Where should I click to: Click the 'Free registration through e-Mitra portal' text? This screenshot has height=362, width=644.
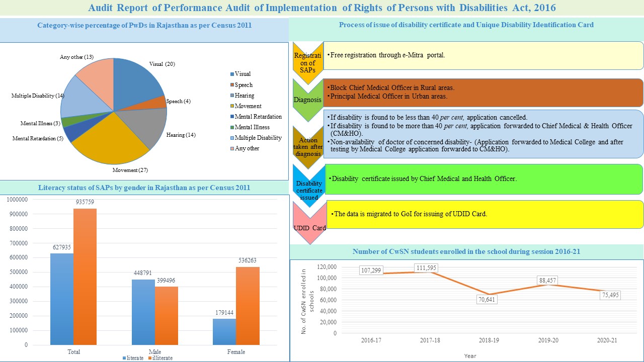[387, 55]
